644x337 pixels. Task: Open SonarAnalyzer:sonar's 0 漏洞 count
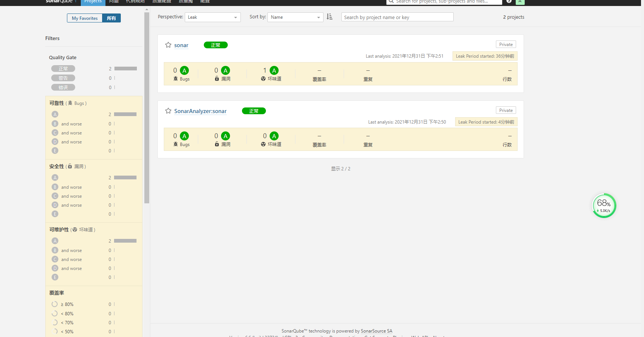pyautogui.click(x=216, y=136)
